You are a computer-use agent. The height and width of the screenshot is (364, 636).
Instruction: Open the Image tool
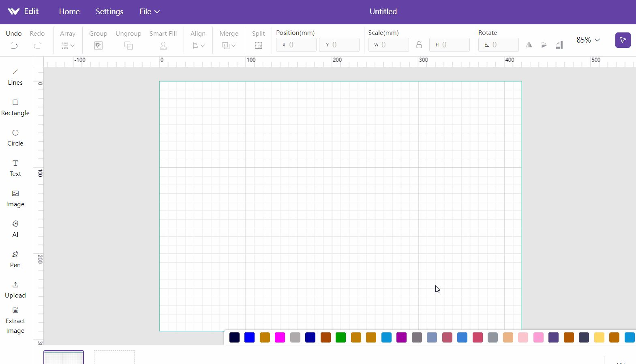point(15,198)
